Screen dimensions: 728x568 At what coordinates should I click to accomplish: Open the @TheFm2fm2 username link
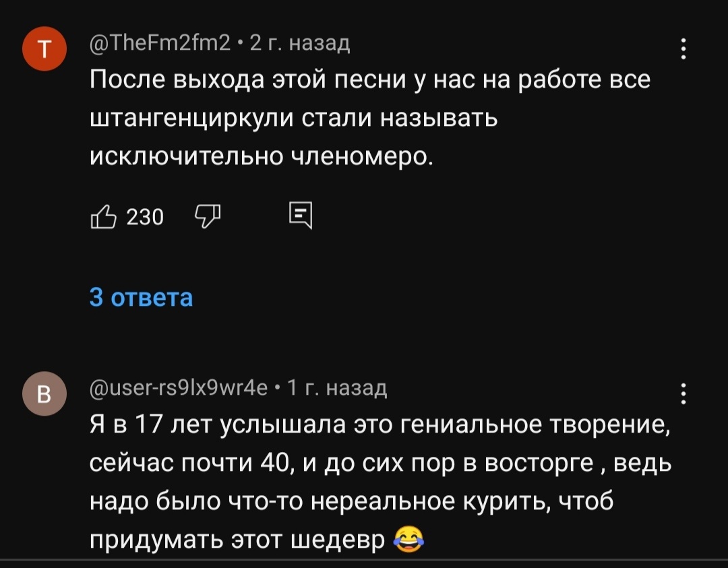pos(158,44)
